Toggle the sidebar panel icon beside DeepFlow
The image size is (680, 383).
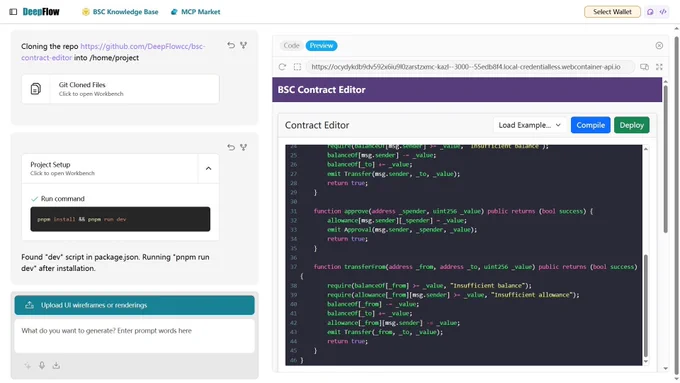coord(13,12)
